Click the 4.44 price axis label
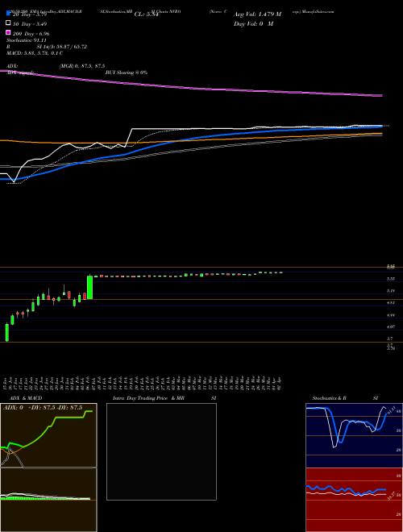Screen dimensions: 403x532 click(x=390, y=315)
